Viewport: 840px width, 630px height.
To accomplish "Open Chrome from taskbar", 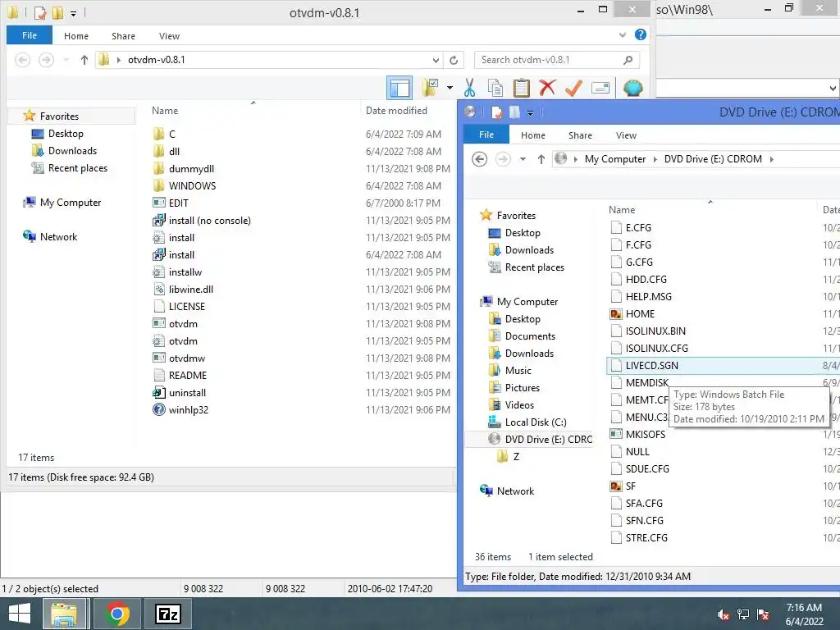I will pos(117,614).
